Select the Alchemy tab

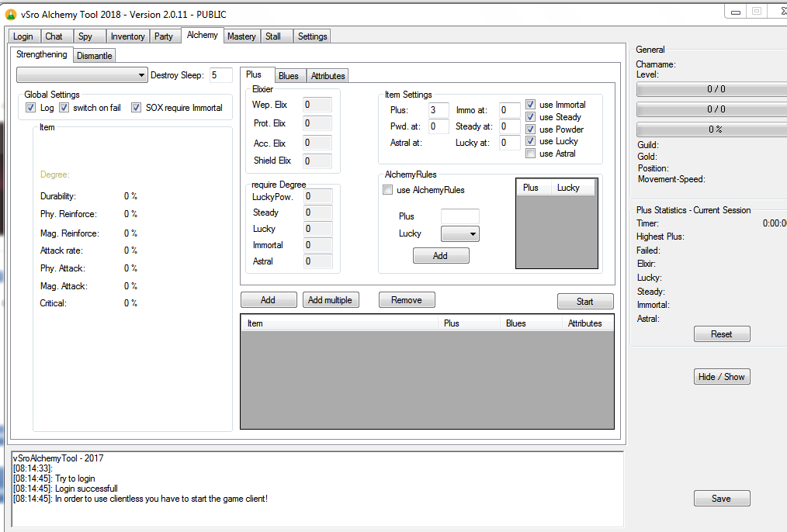click(203, 35)
